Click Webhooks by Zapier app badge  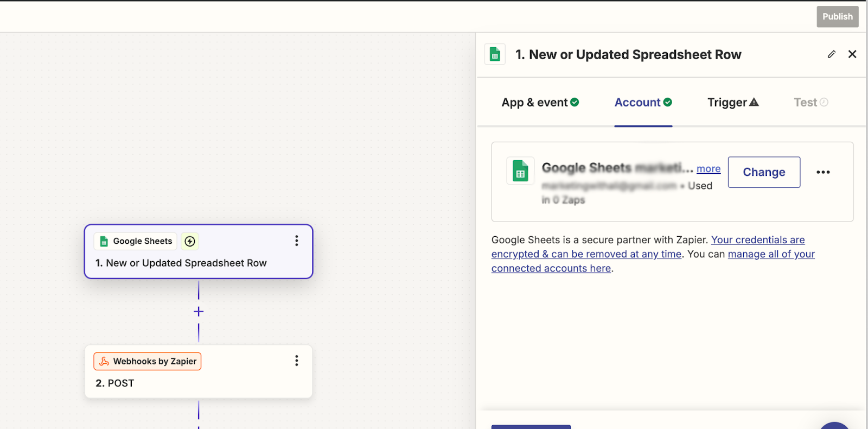(148, 361)
